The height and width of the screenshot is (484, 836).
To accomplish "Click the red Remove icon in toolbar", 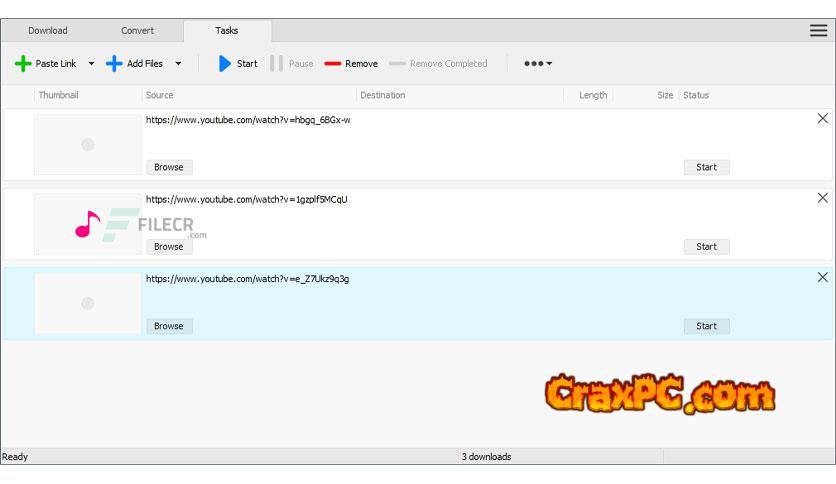I will coord(333,64).
